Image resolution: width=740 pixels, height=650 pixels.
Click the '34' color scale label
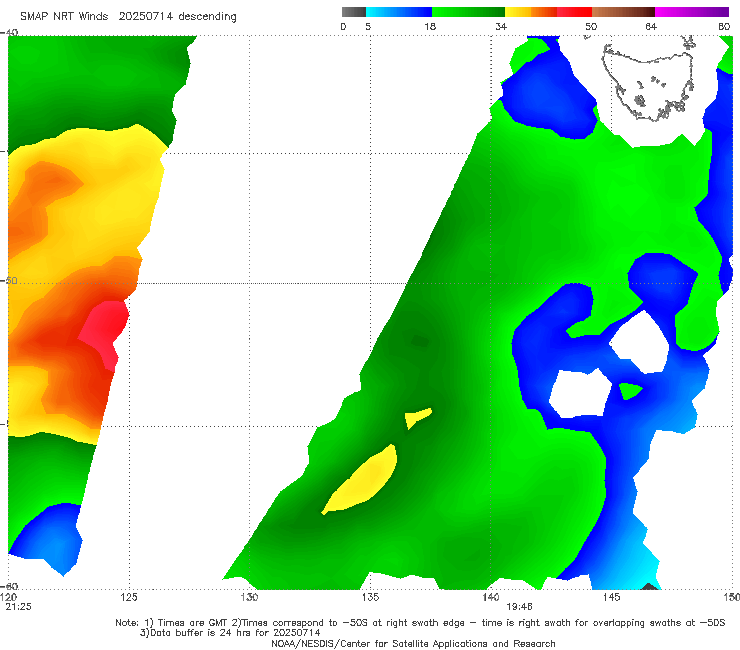tap(501, 26)
